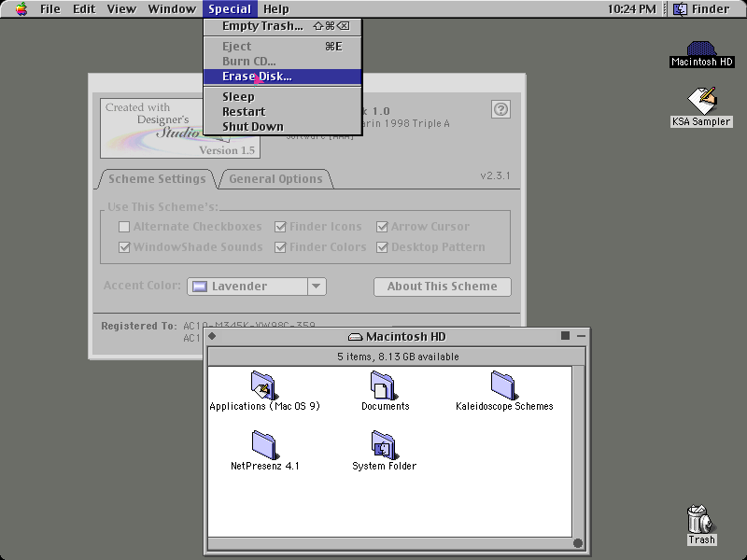Image resolution: width=747 pixels, height=560 pixels.
Task: Close the open Special menu from menu bar
Action: (x=230, y=9)
